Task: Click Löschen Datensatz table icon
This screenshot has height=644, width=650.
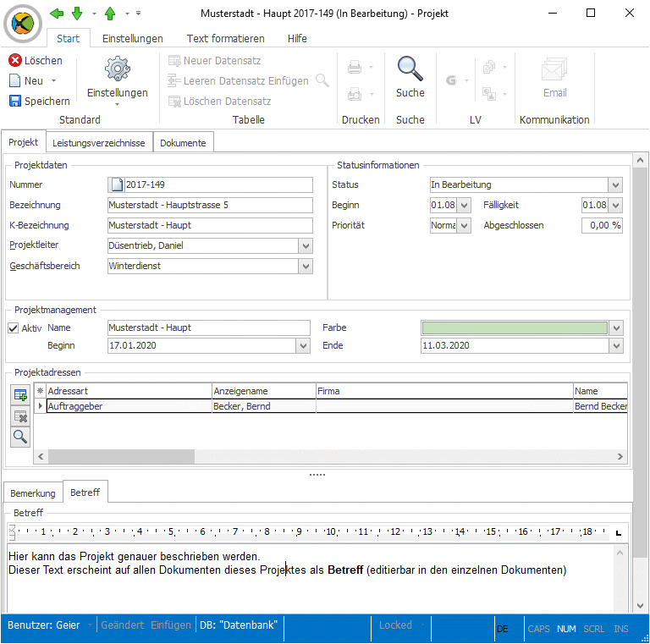Action: pos(174,102)
